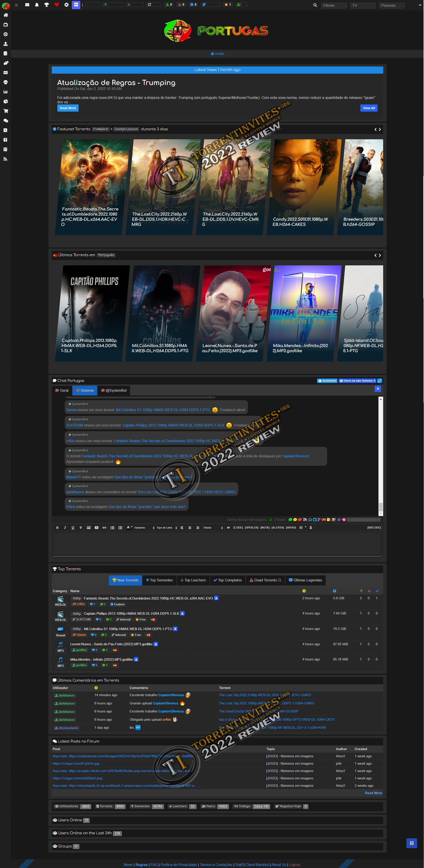Open the Discord icon button
424x868 pixels.
tap(76, 5)
